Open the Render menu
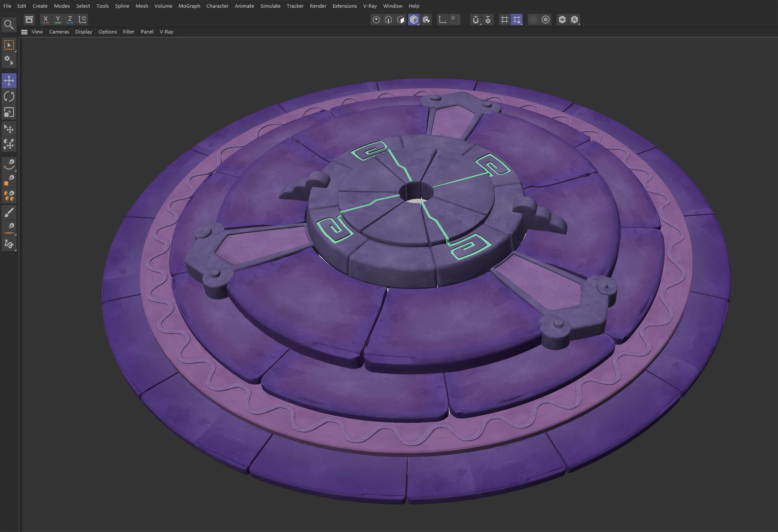The width and height of the screenshot is (778, 532). point(318,6)
